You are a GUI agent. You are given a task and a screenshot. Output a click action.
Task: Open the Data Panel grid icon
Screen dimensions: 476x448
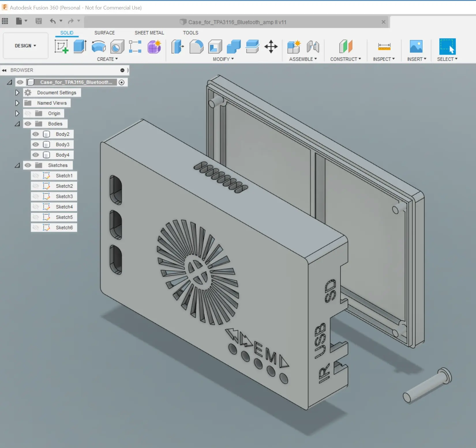pos(5,21)
